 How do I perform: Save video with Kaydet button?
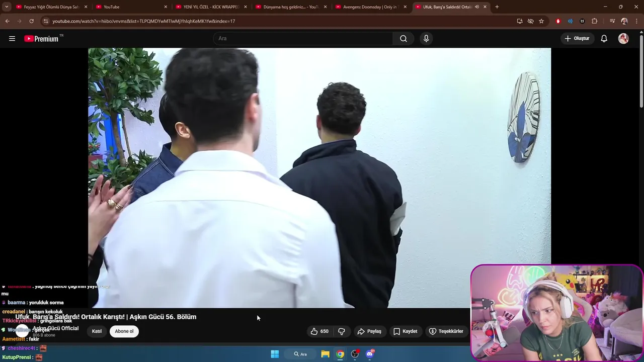(405, 331)
